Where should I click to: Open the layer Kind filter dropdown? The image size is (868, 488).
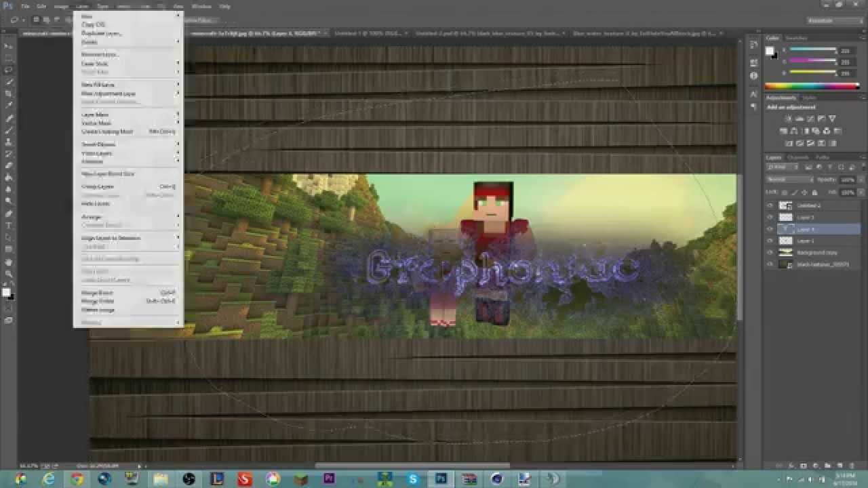[781, 167]
